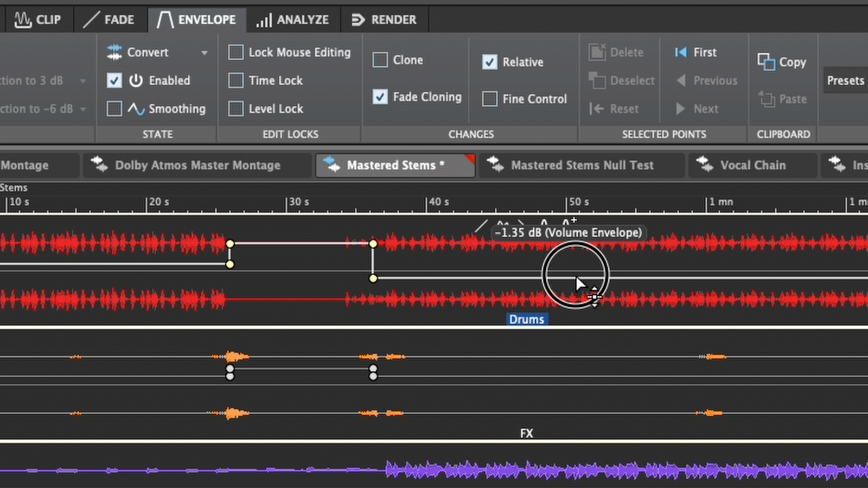
Task: Click the First selected point icon
Action: [x=680, y=52]
